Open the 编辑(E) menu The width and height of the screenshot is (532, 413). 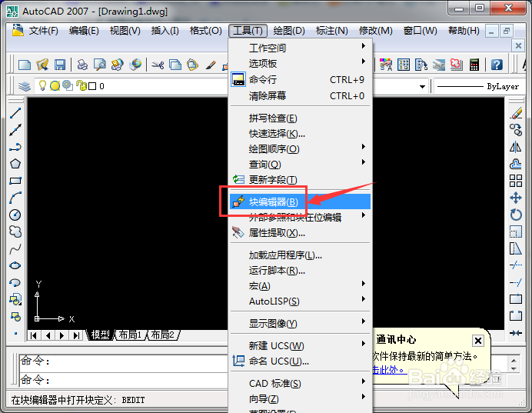pyautogui.click(x=84, y=31)
